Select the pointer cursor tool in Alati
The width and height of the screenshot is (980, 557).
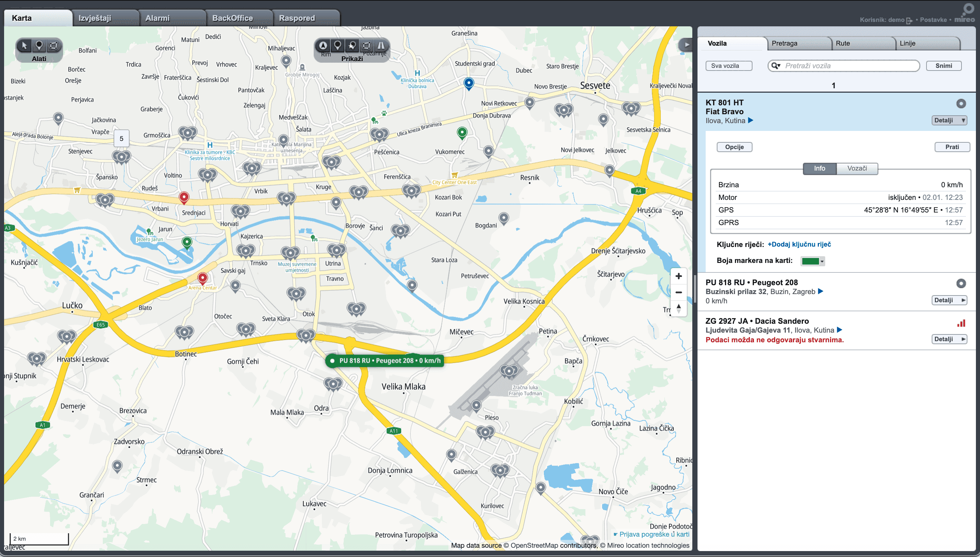coord(24,46)
